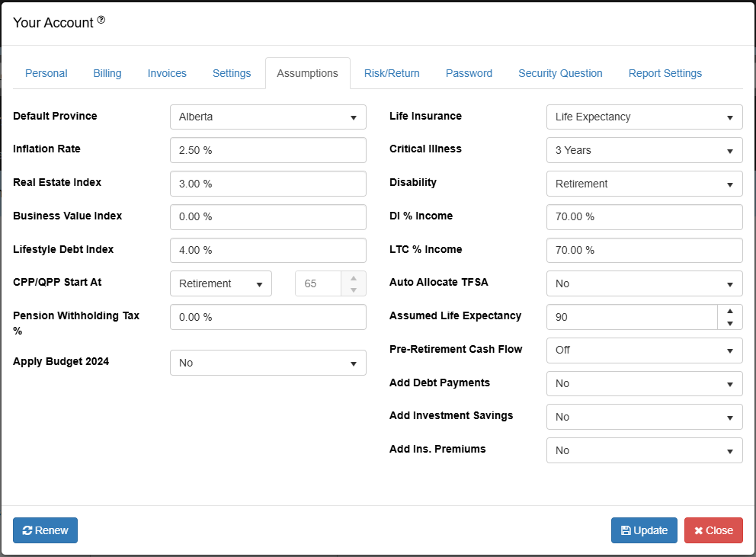Expand the Life Insurance dropdown
Image resolution: width=756 pixels, height=557 pixels.
click(x=644, y=117)
